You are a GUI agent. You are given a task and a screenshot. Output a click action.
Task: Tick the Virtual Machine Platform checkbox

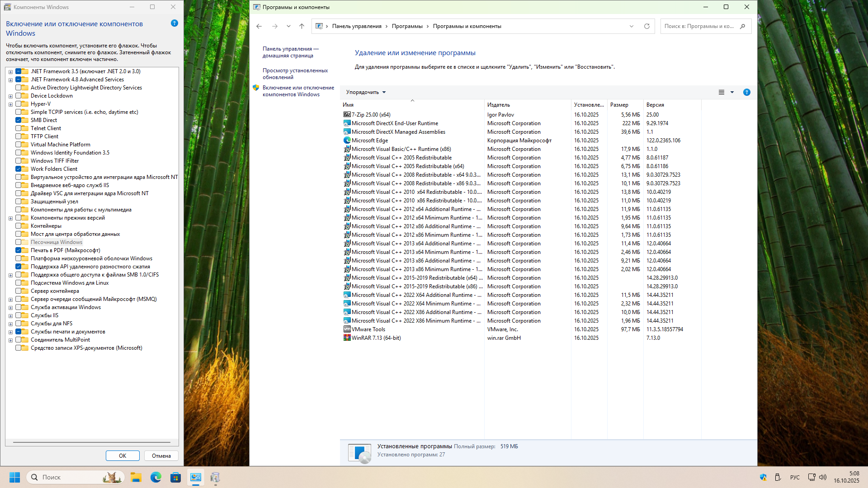pyautogui.click(x=19, y=145)
